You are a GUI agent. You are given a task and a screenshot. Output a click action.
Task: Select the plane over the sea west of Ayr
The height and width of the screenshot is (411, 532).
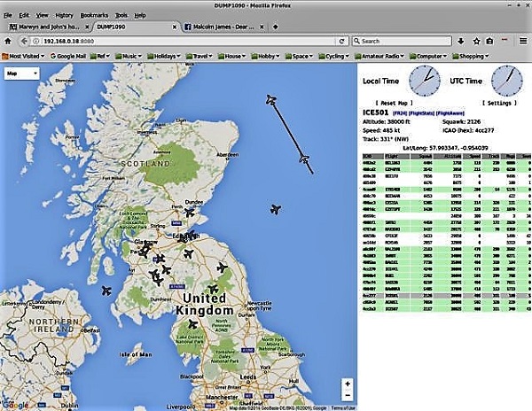pos(106,291)
